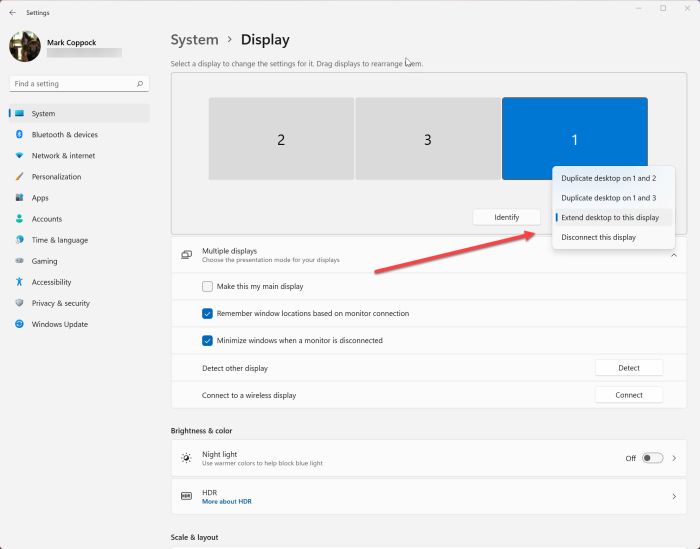Viewport: 700px width, 549px height.
Task: Click the System monitor icon in sidebar
Action: coord(19,113)
